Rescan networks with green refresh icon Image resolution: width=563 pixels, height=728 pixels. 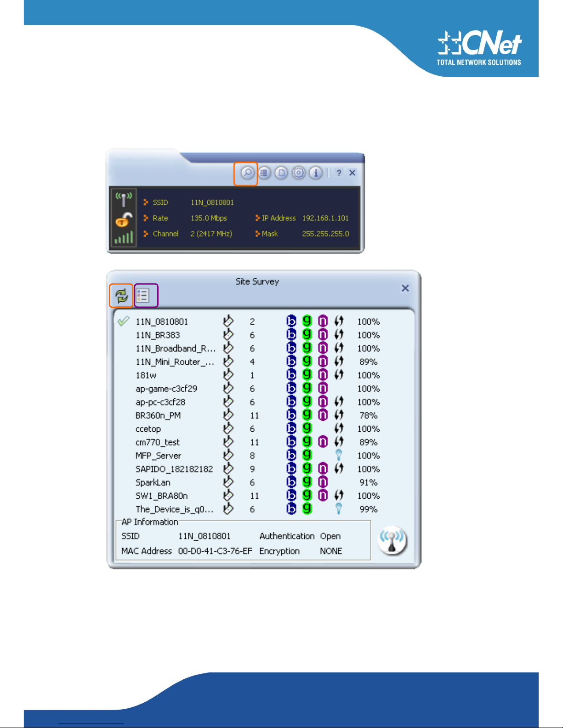point(121,296)
